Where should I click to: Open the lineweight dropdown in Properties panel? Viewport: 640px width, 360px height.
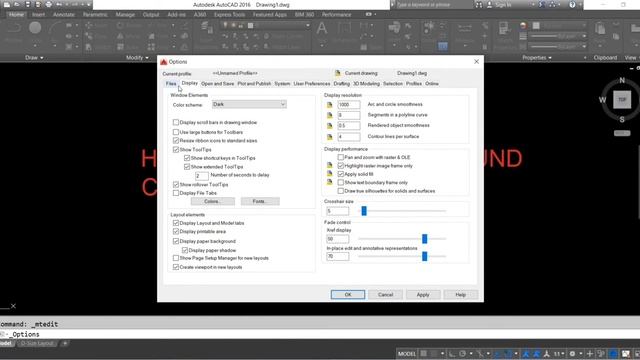(584, 36)
